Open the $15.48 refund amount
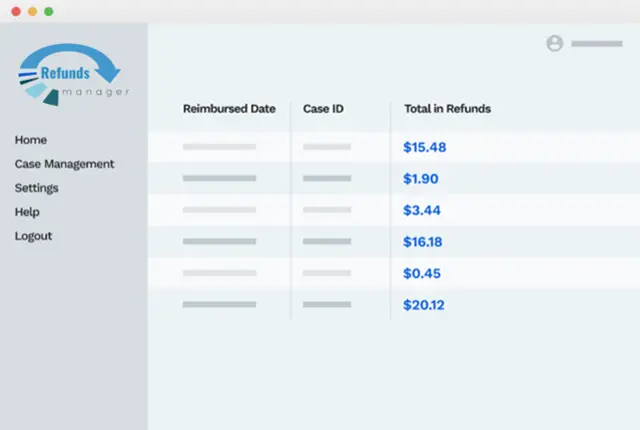The image size is (640, 430). pos(424,147)
